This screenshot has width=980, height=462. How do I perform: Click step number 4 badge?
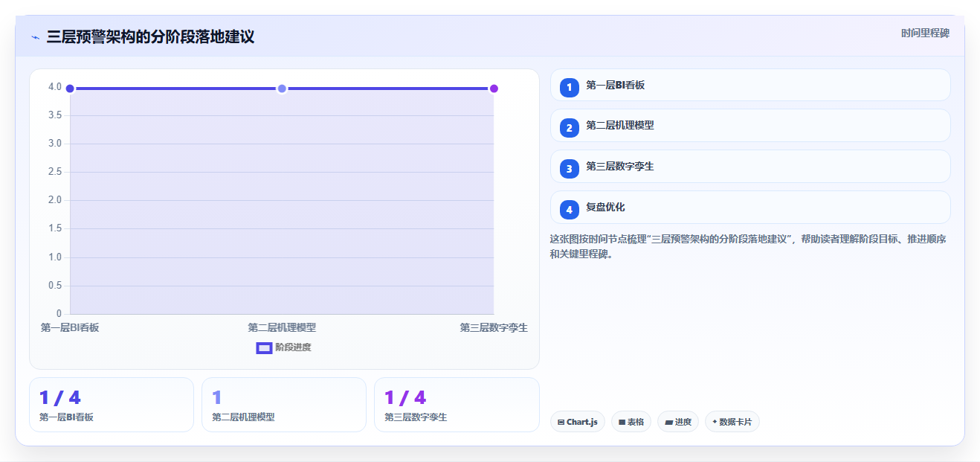569,210
